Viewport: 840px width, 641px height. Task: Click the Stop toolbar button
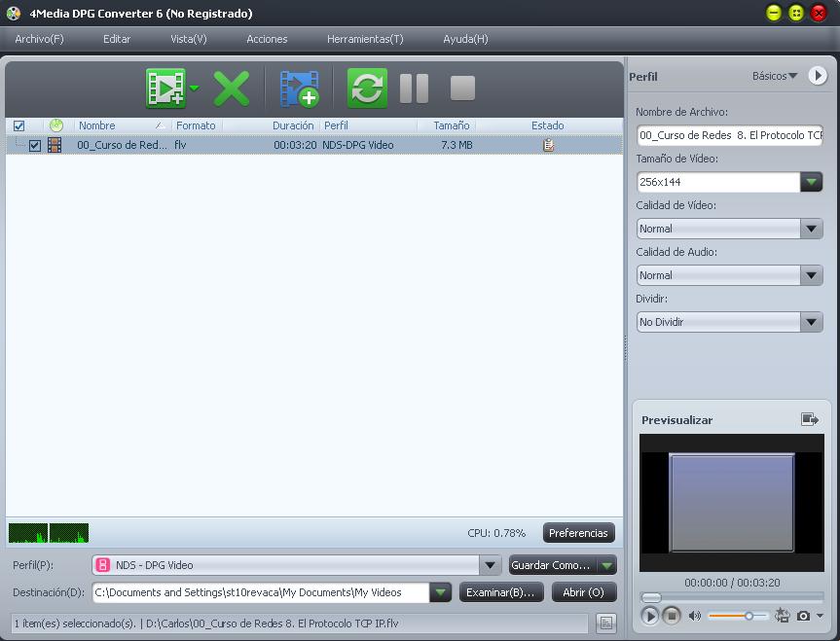[462, 88]
